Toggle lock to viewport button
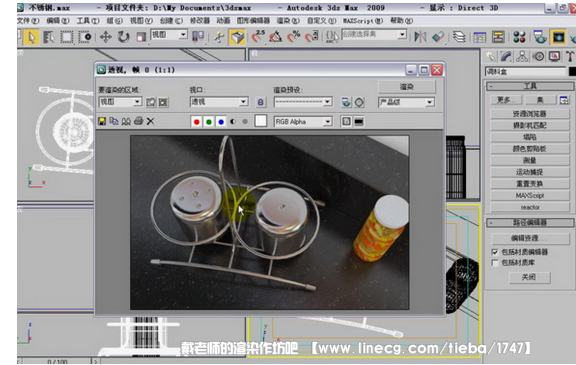The height and width of the screenshot is (365, 576). [260, 102]
